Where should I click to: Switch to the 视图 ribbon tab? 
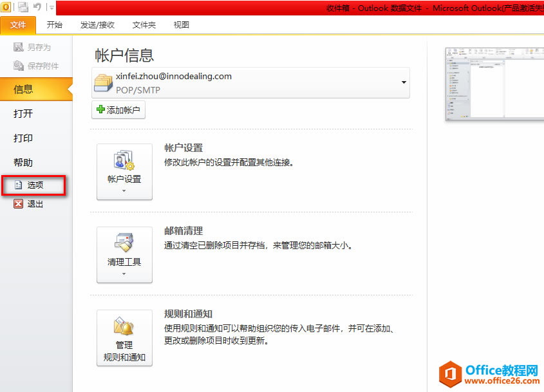pos(181,25)
